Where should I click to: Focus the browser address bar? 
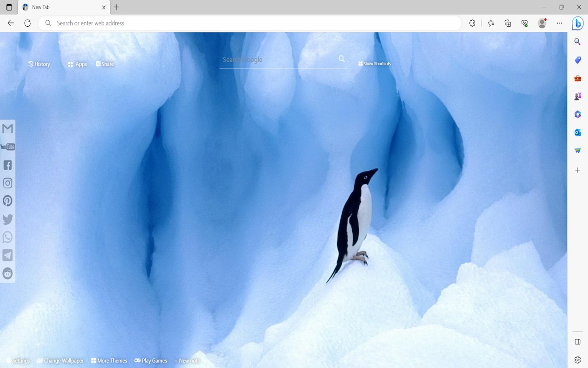250,23
